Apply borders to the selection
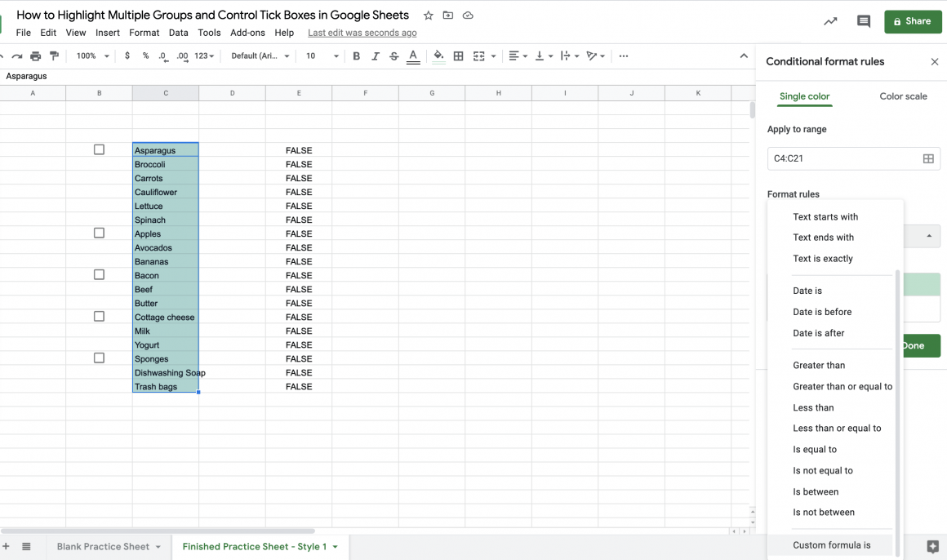The image size is (947, 560). coord(458,56)
